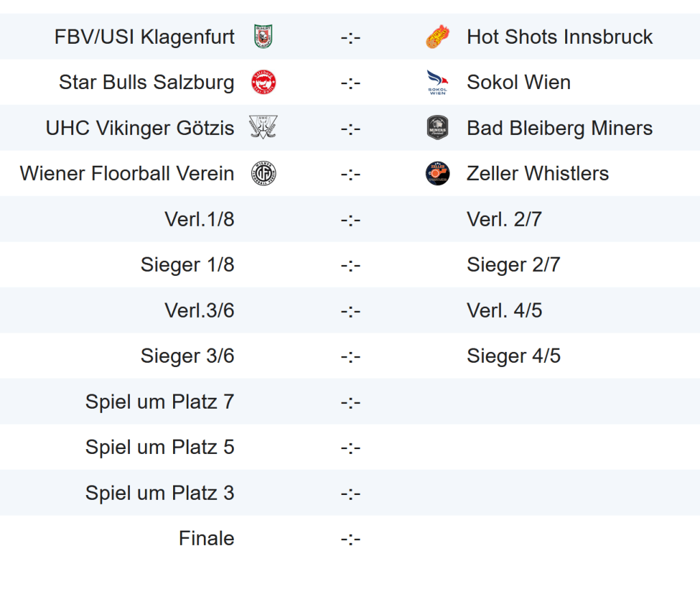Select the Wiener Floorball Verein team name
This screenshot has height=597, width=700.
click(127, 173)
